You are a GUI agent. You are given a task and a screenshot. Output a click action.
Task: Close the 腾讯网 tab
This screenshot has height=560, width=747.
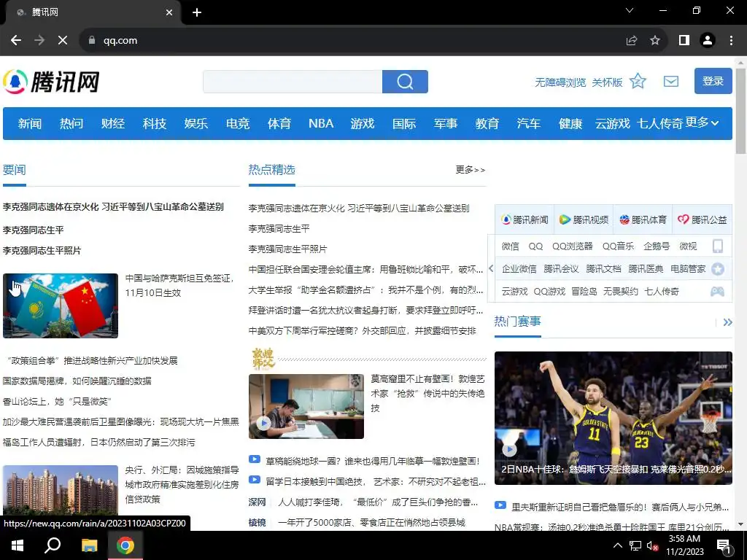pos(169,12)
